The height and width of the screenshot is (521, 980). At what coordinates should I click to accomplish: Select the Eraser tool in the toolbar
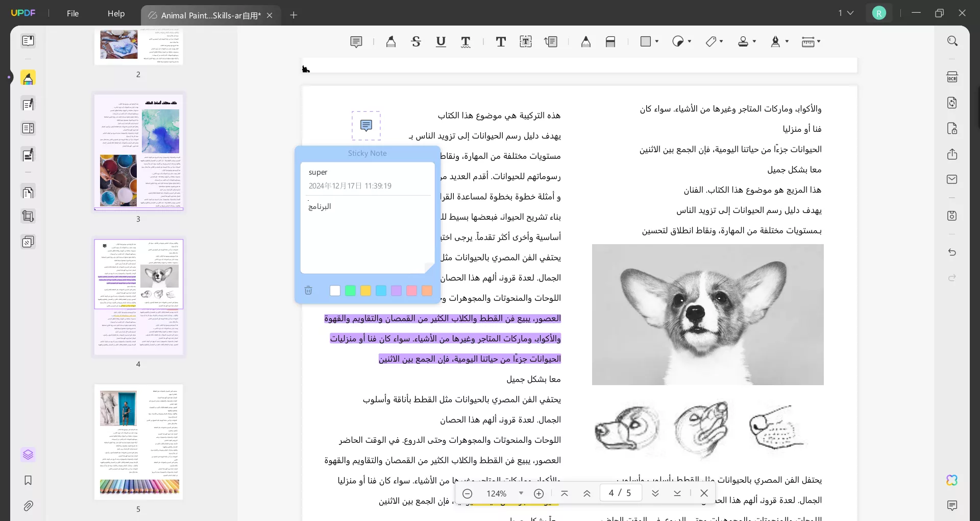click(x=611, y=41)
